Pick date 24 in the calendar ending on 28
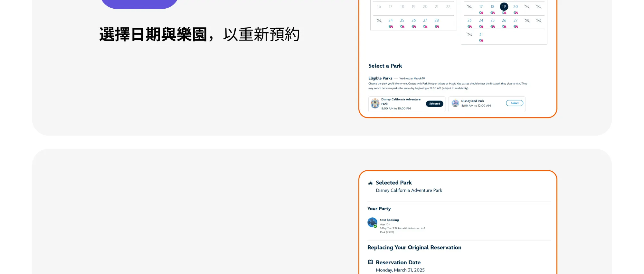The width and height of the screenshot is (644, 274). (x=391, y=20)
